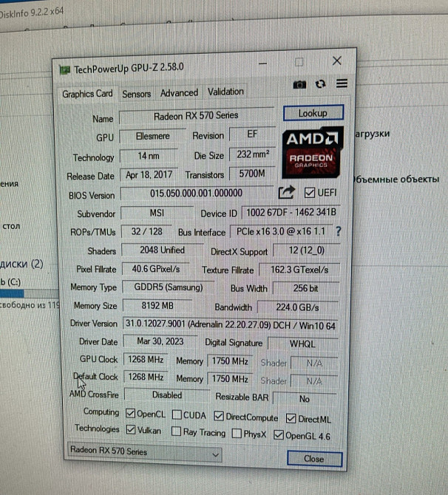
Task: Click the Device ID value 1002 67DF - 1462 341B
Action: [291, 212]
